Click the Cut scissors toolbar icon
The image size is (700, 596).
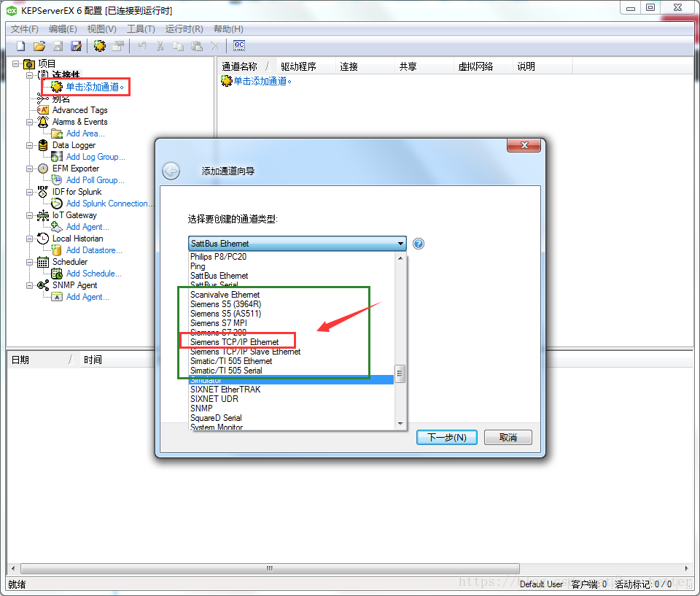click(160, 46)
